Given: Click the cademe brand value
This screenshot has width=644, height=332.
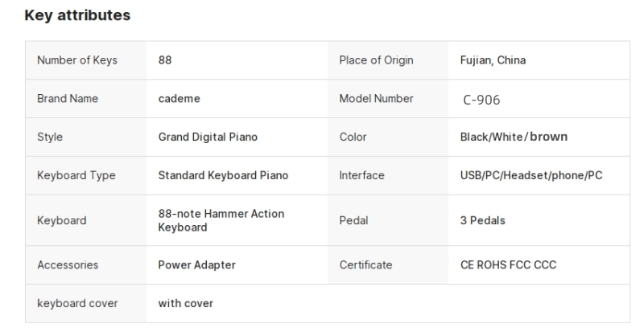Looking at the screenshot, I should click(x=179, y=99).
